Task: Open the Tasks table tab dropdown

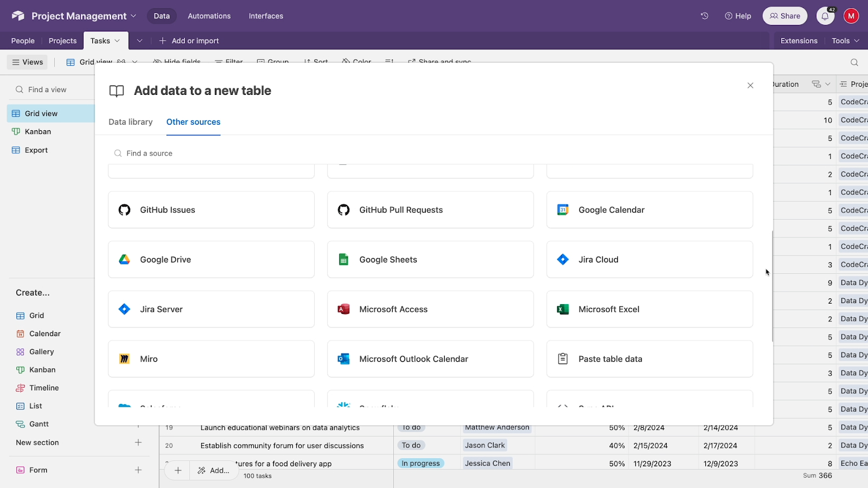Action: tap(117, 41)
